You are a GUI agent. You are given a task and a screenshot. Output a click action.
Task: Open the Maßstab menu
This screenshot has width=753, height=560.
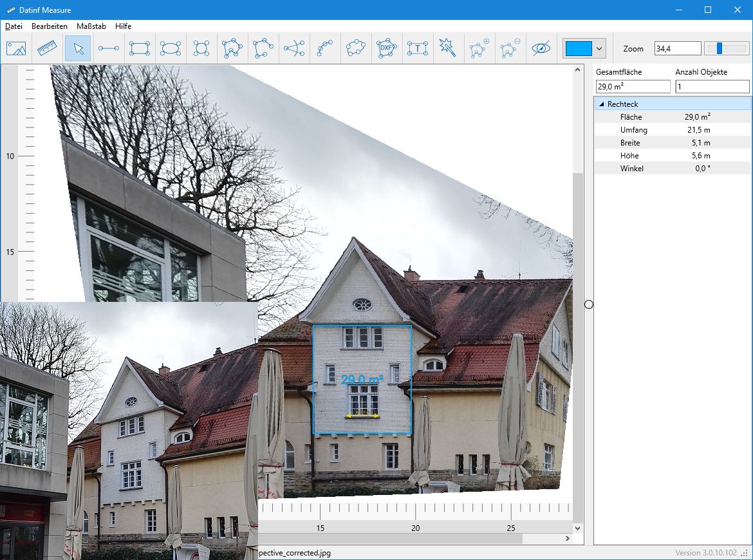coord(91,26)
